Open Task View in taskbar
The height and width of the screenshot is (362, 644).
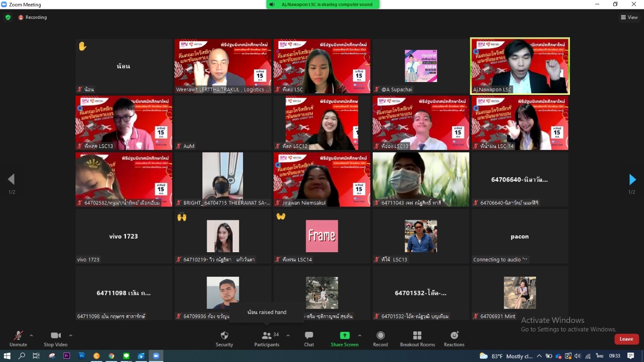36,356
